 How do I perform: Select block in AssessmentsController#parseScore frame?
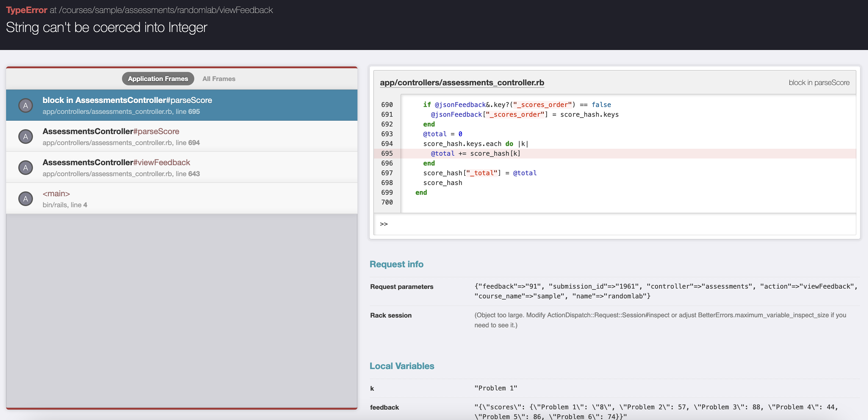coord(127,100)
